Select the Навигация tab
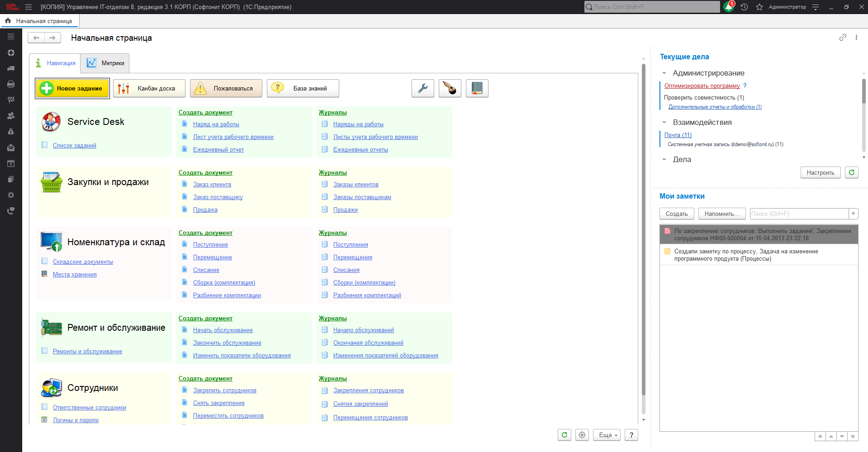Screen dimensions: 868x452 [55, 63]
